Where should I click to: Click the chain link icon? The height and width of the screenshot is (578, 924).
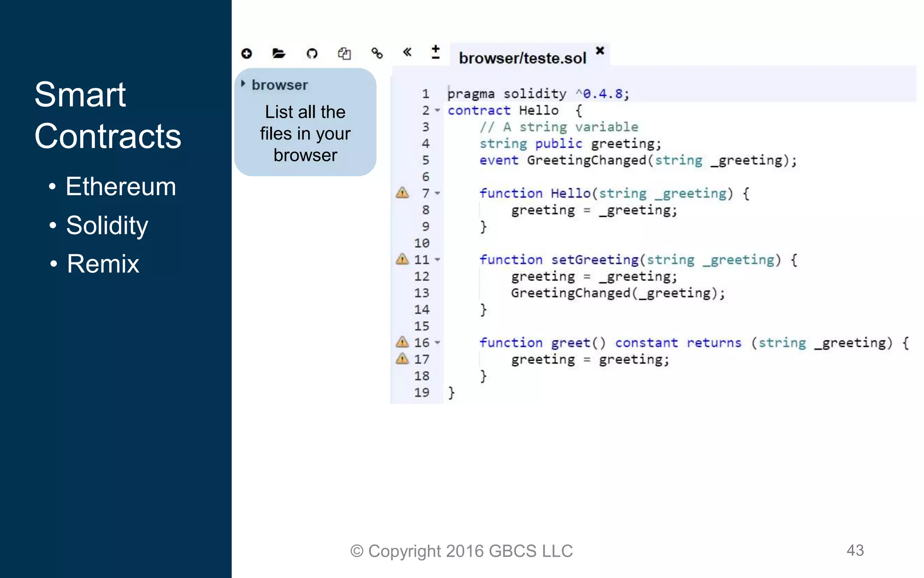coord(377,54)
